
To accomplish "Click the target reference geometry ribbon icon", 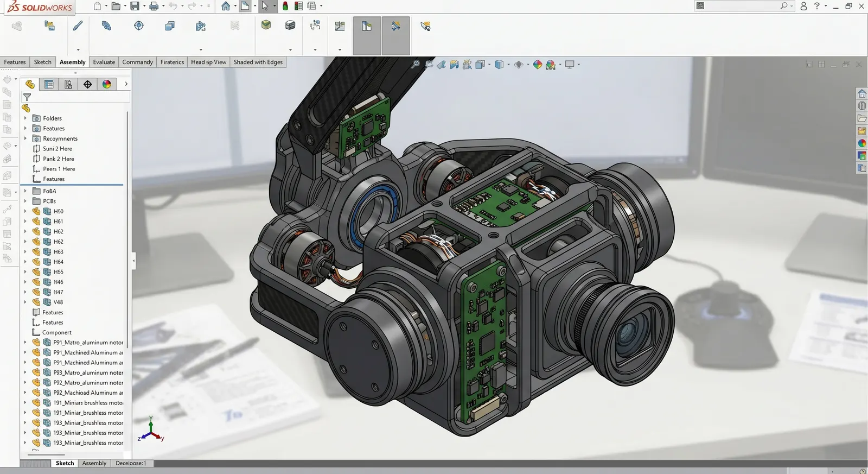I will 139,26.
